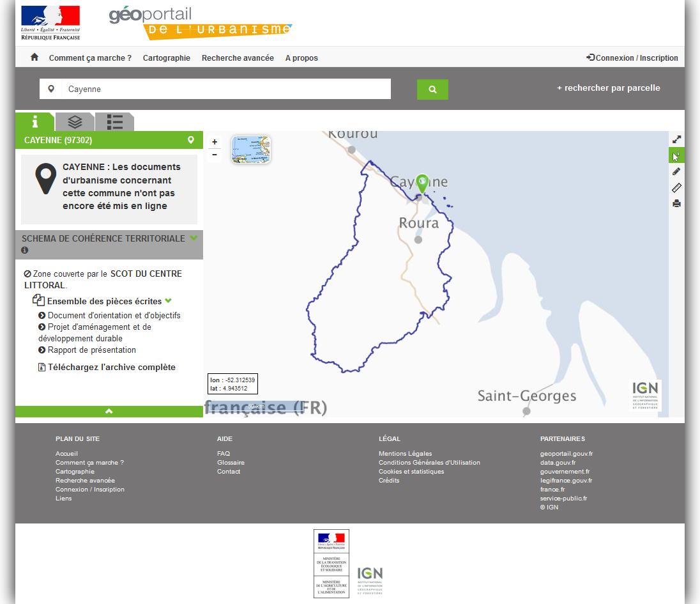Visit france.fr partner link
700x604 pixels.
552,489
